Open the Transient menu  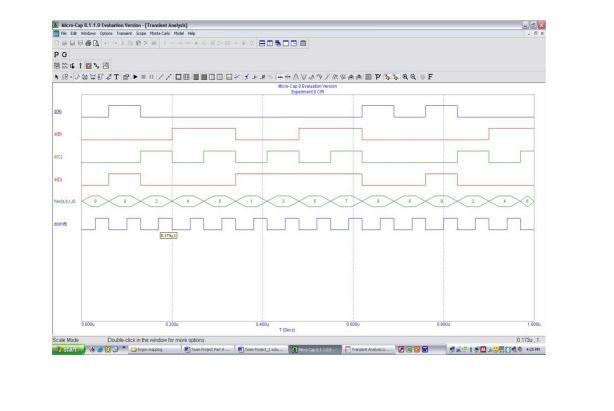[124, 34]
